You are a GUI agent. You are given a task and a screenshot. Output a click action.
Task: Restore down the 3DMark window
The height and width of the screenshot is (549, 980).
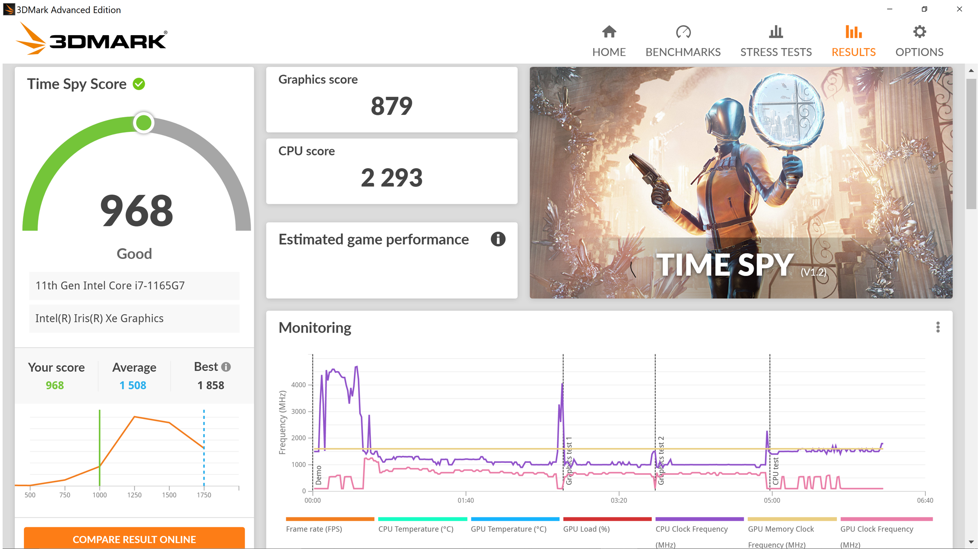(x=924, y=9)
